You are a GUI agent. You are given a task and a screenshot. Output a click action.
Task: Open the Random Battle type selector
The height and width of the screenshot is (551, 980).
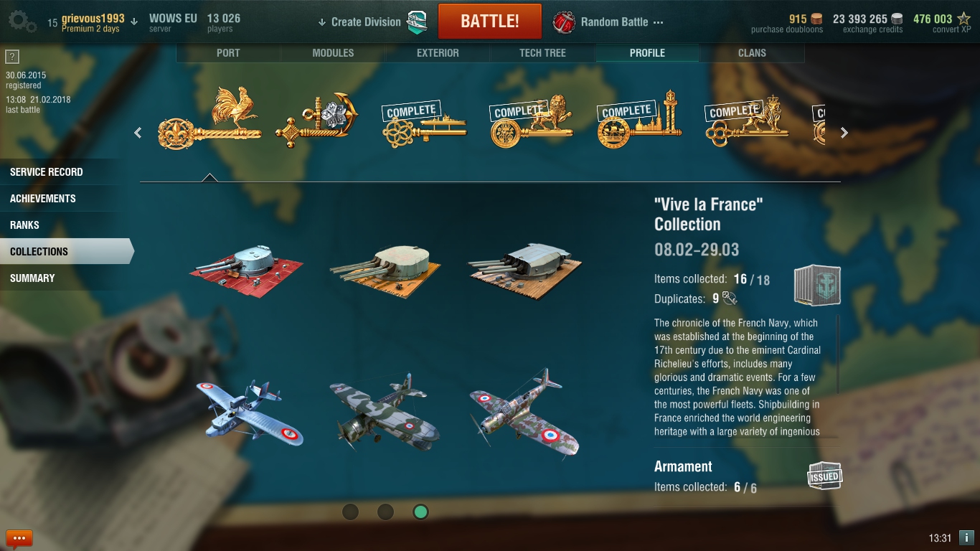coord(608,22)
